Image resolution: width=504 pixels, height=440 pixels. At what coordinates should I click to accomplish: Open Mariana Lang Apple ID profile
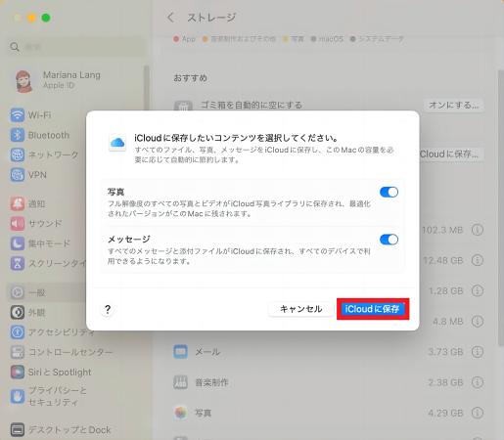(59, 80)
